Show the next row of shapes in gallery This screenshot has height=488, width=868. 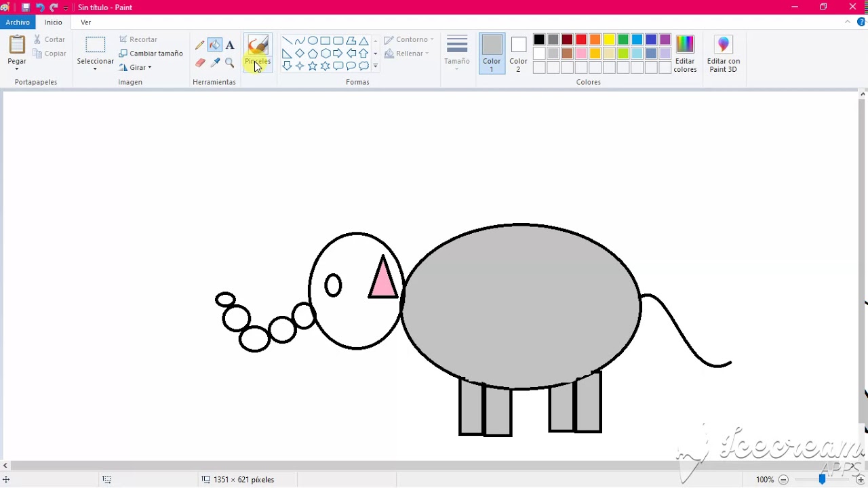[x=376, y=54]
